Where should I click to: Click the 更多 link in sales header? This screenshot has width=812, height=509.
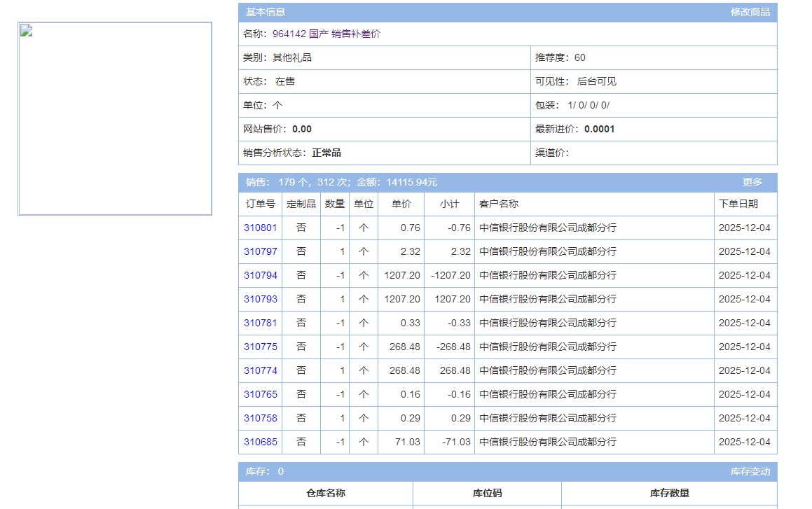[752, 182]
